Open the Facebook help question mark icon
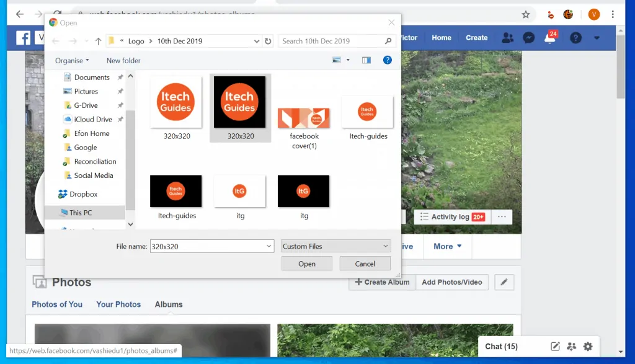The width and height of the screenshot is (635, 364). (575, 37)
